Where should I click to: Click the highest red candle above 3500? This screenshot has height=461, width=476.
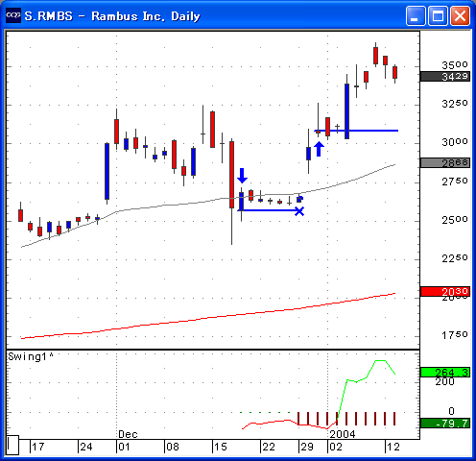coord(375,56)
